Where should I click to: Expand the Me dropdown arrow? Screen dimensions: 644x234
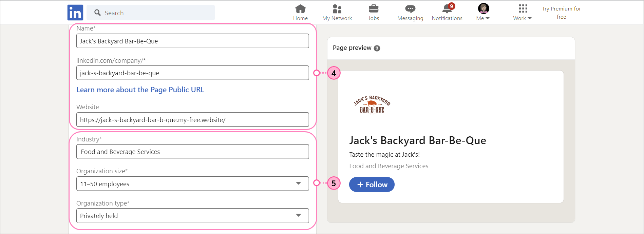pos(488,18)
